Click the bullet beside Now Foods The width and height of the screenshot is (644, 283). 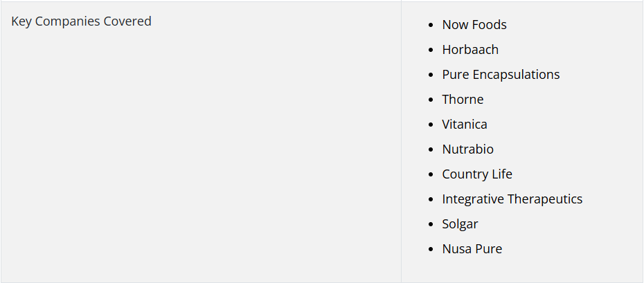coord(431,26)
